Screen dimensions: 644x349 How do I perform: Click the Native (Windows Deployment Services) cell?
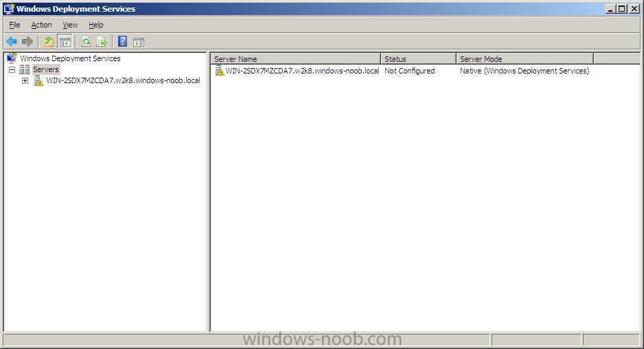(525, 71)
